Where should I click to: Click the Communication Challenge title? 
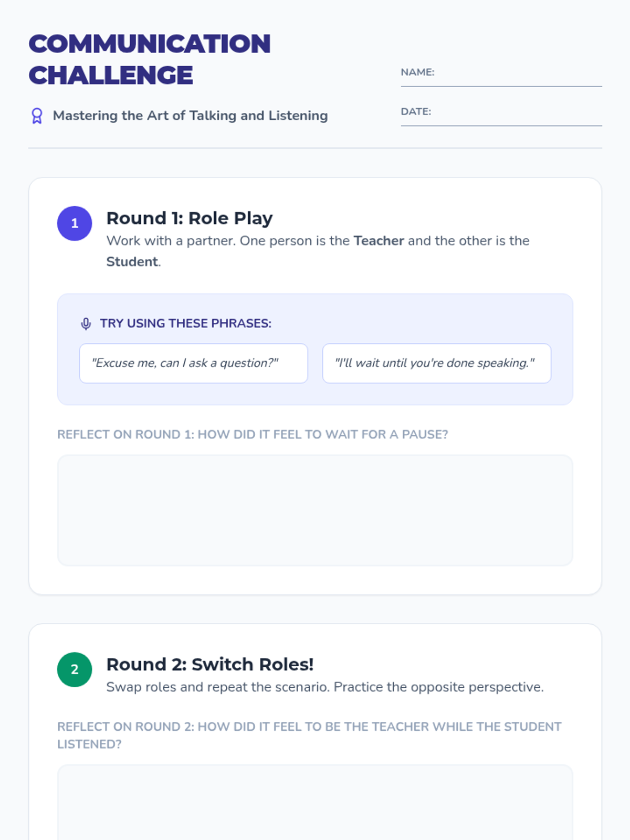tap(150, 59)
